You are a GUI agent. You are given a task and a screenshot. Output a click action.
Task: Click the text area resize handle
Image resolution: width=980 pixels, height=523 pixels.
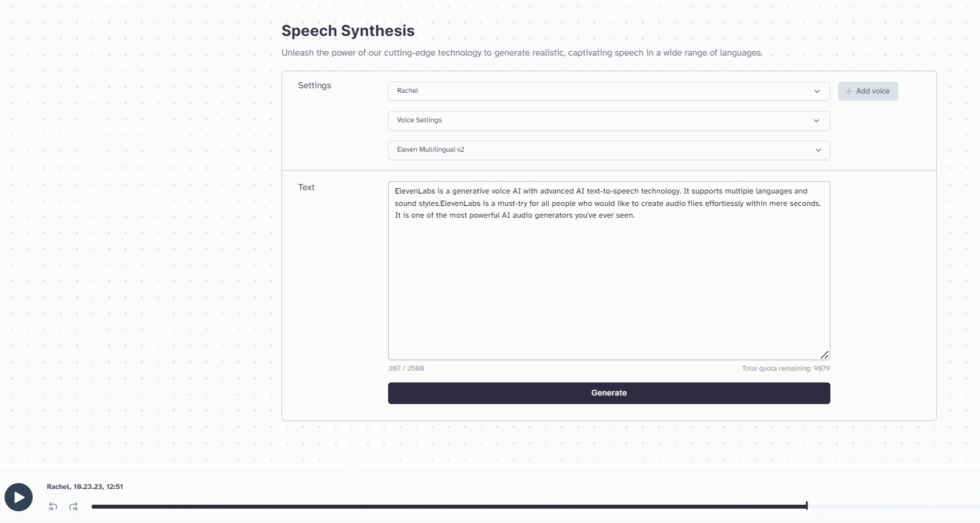825,355
